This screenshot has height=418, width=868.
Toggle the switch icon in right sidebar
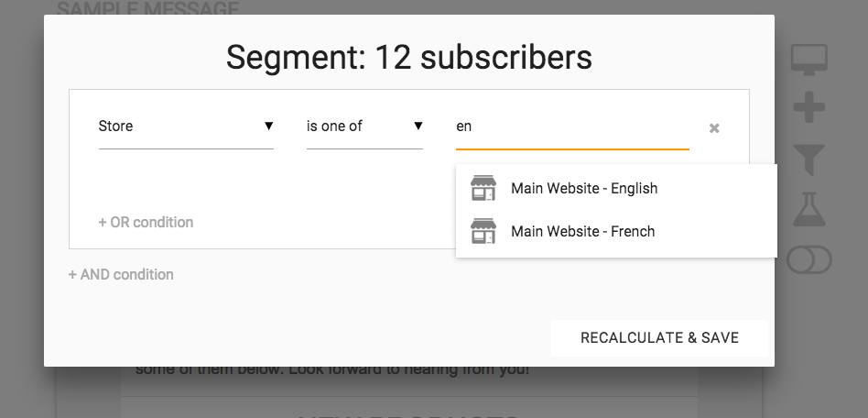[809, 260]
